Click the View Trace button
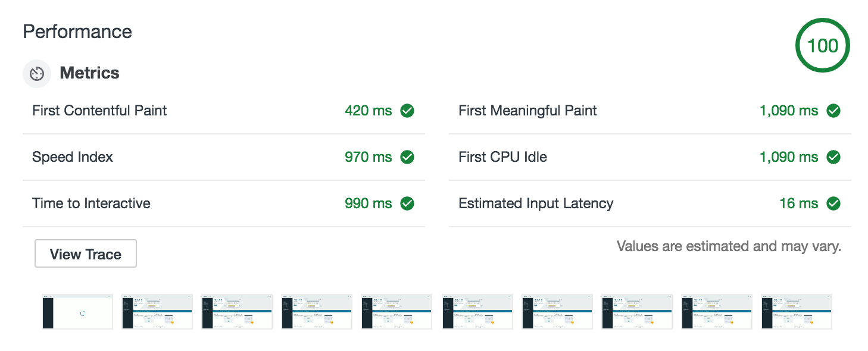This screenshot has height=351, width=868. click(85, 253)
